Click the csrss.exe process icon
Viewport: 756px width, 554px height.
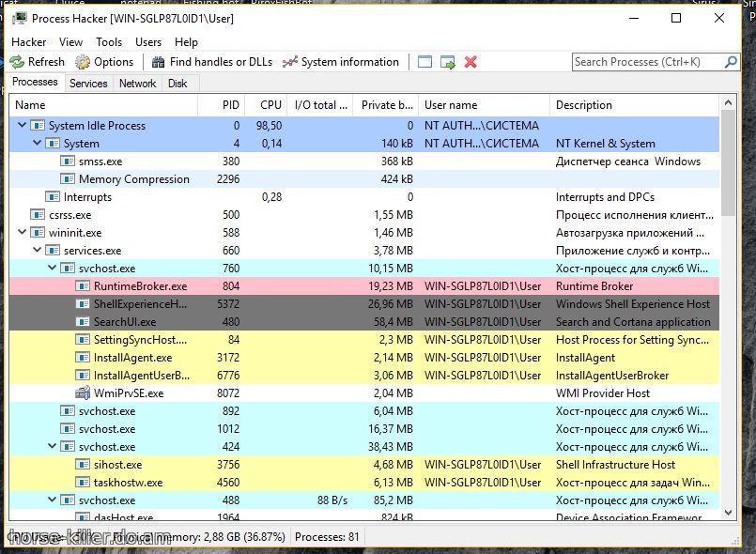(38, 215)
